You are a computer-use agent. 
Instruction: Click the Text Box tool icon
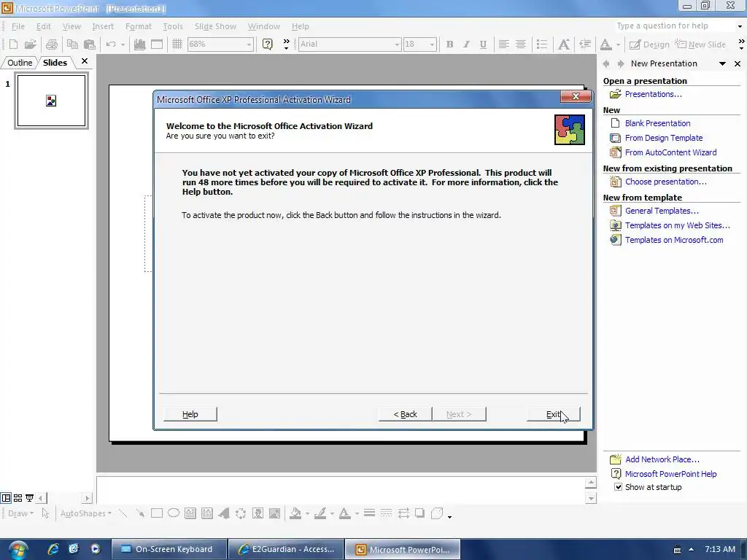(x=190, y=513)
